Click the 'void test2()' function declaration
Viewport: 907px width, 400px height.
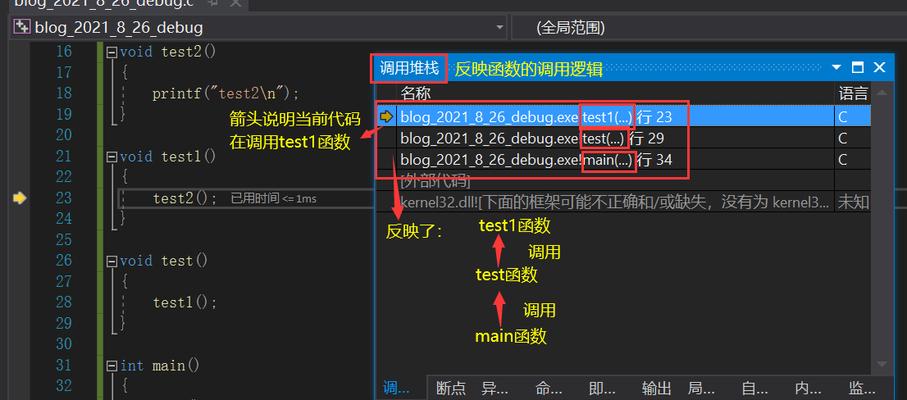[x=168, y=52]
